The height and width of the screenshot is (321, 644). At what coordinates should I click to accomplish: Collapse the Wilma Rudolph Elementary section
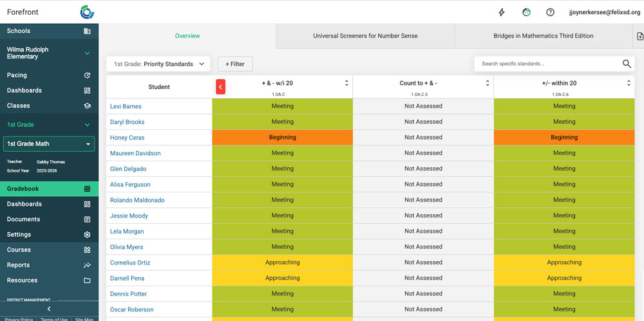click(x=87, y=53)
